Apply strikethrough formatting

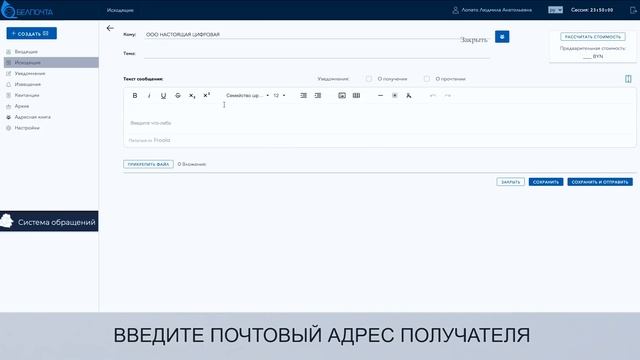[x=178, y=96]
